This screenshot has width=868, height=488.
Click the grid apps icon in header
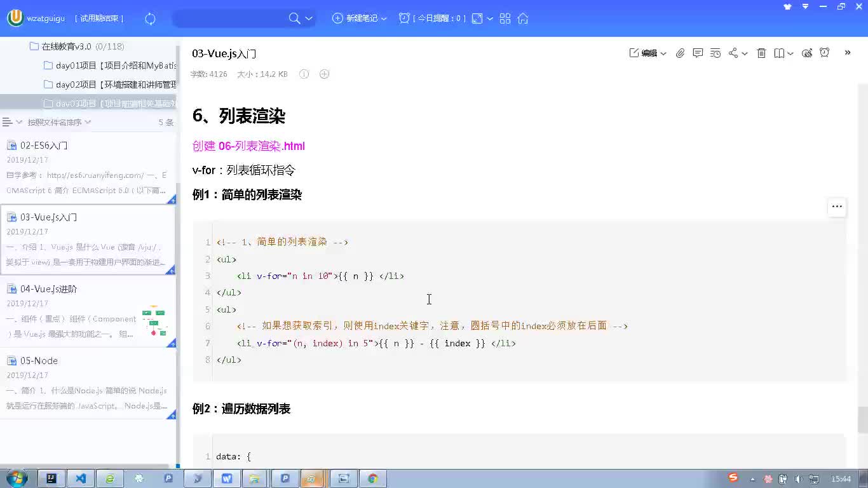(505, 18)
